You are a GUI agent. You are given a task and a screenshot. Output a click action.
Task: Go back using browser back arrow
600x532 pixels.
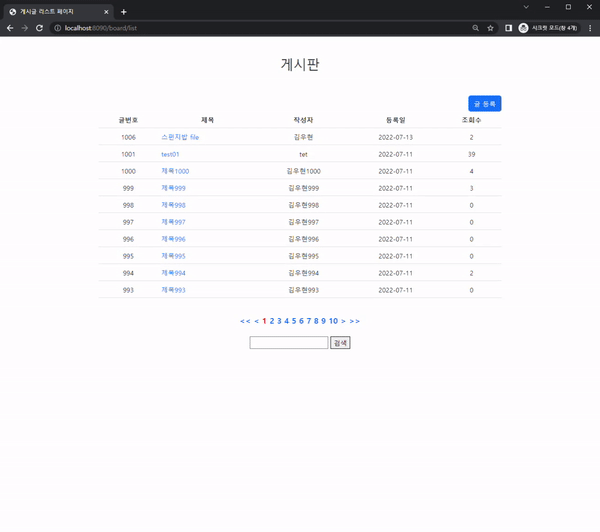10,28
